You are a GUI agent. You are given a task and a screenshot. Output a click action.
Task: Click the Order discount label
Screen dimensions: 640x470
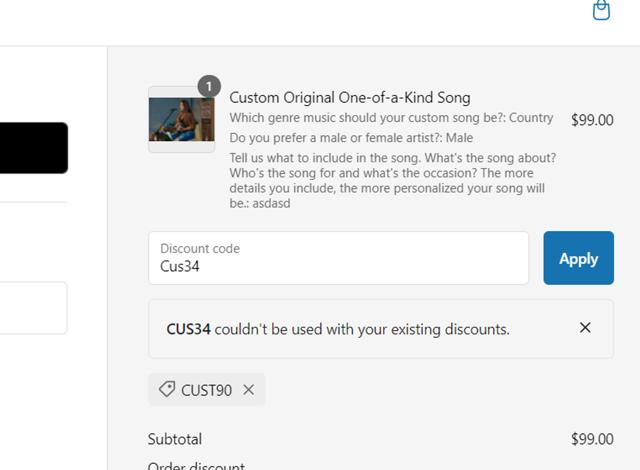coord(196,465)
